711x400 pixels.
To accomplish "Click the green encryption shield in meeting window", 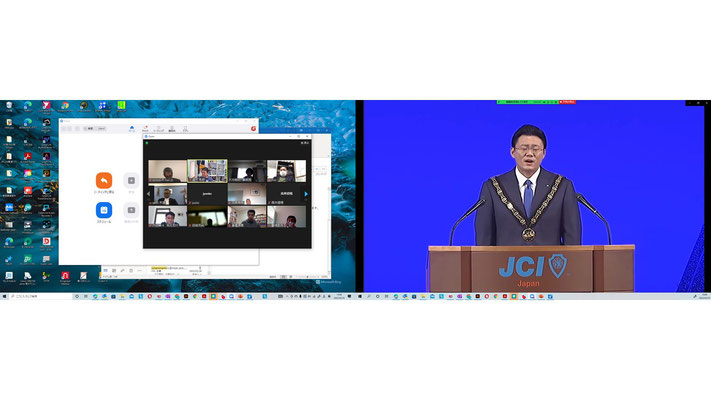I will [x=147, y=143].
